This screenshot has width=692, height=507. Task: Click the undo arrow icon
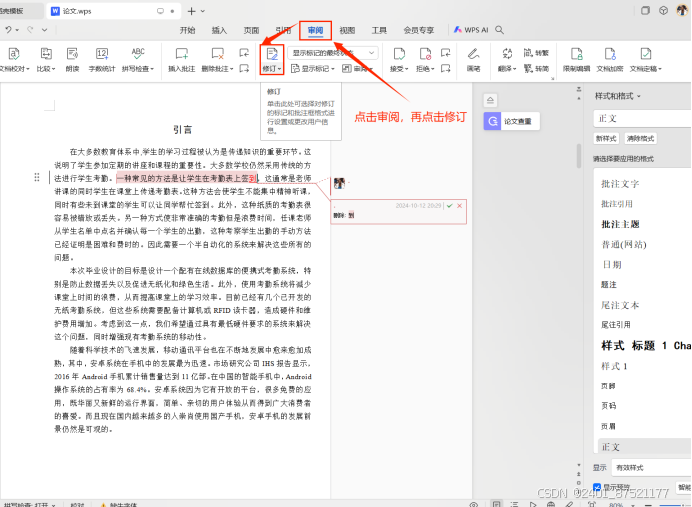coord(8,30)
